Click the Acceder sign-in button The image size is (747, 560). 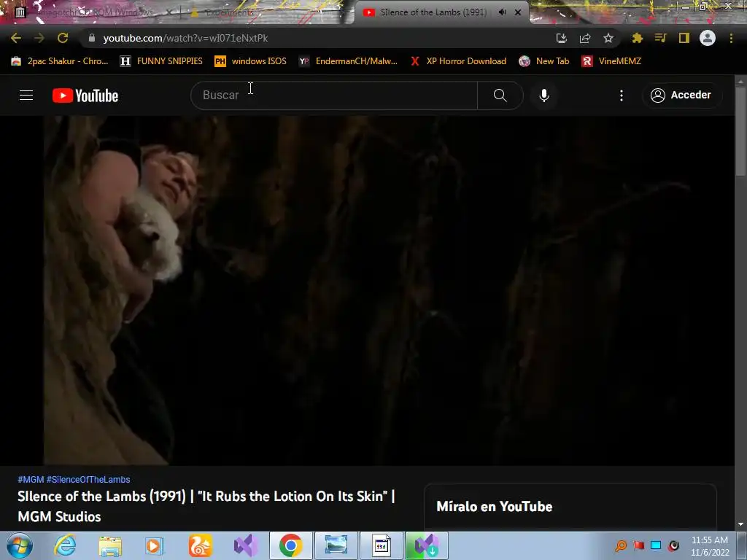point(681,96)
